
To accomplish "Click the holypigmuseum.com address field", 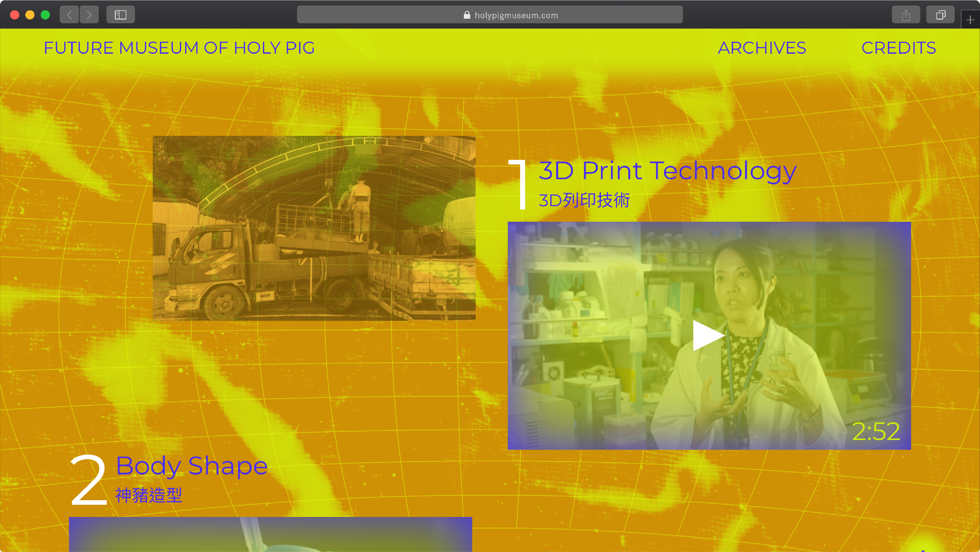I will click(516, 15).
